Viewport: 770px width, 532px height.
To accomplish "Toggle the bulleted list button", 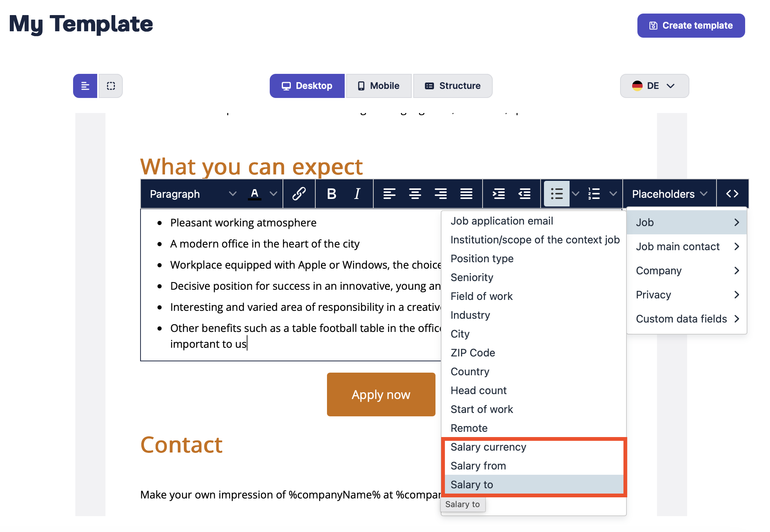I will (556, 194).
